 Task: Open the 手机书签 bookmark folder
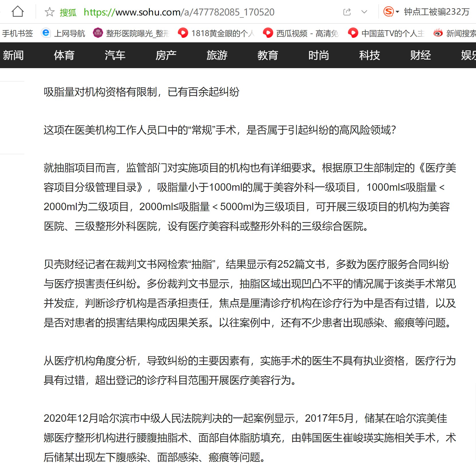point(17,33)
